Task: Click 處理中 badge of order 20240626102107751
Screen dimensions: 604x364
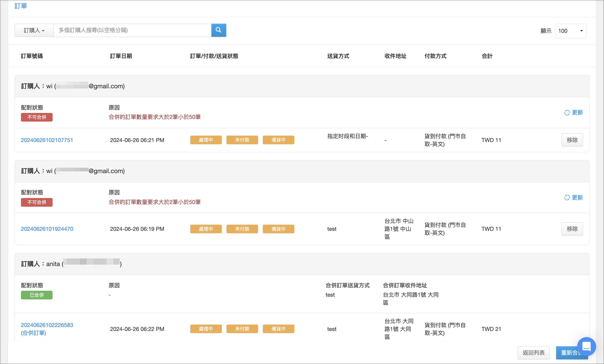Action: pos(206,140)
